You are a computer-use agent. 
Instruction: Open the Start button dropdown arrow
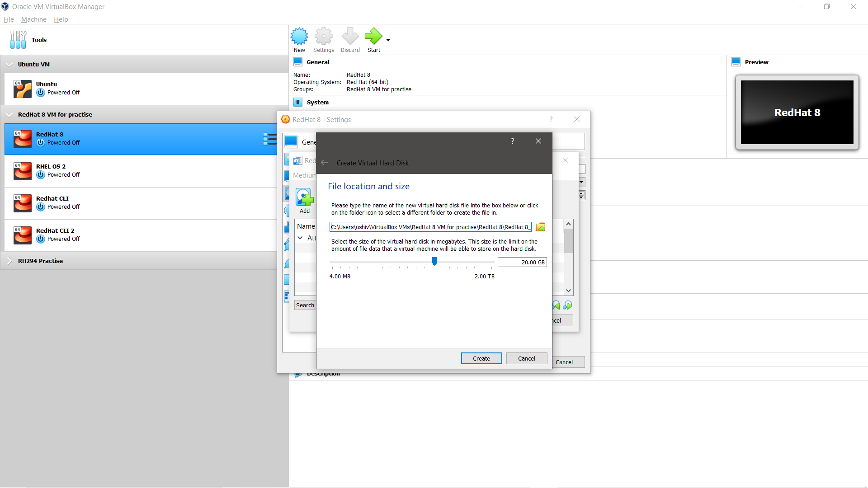tap(388, 40)
